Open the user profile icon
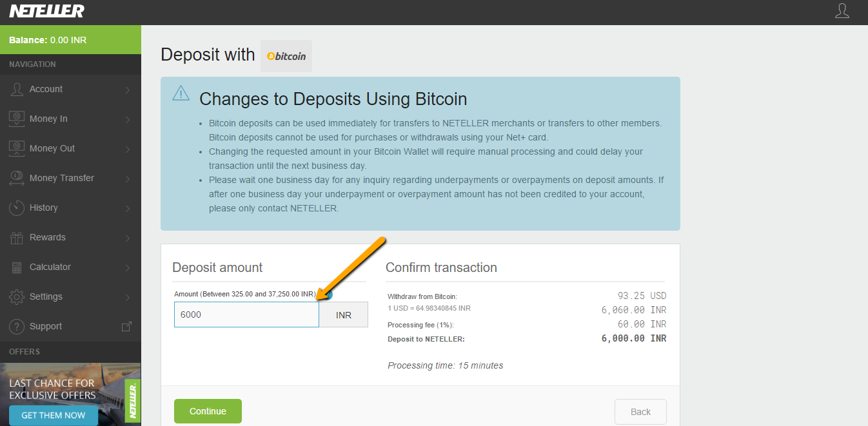Screen dimensions: 868x426 pos(842,10)
